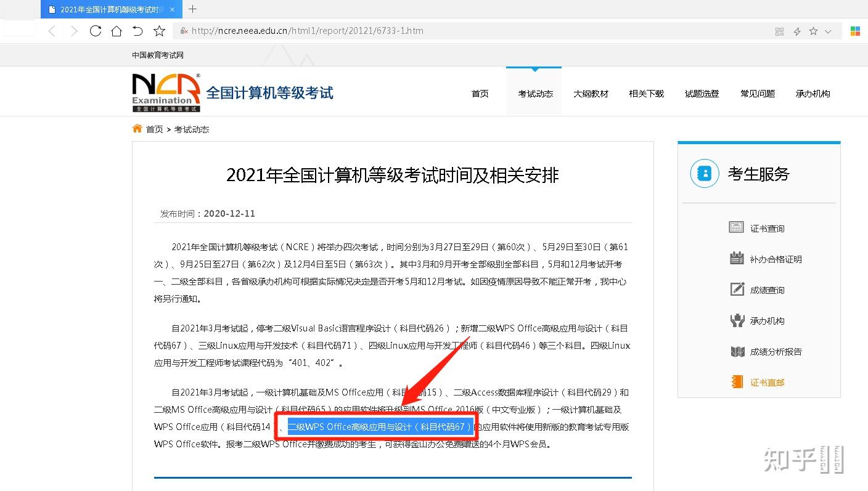Click the browser back arrow
Viewport: 868px width, 491px height.
52,31
